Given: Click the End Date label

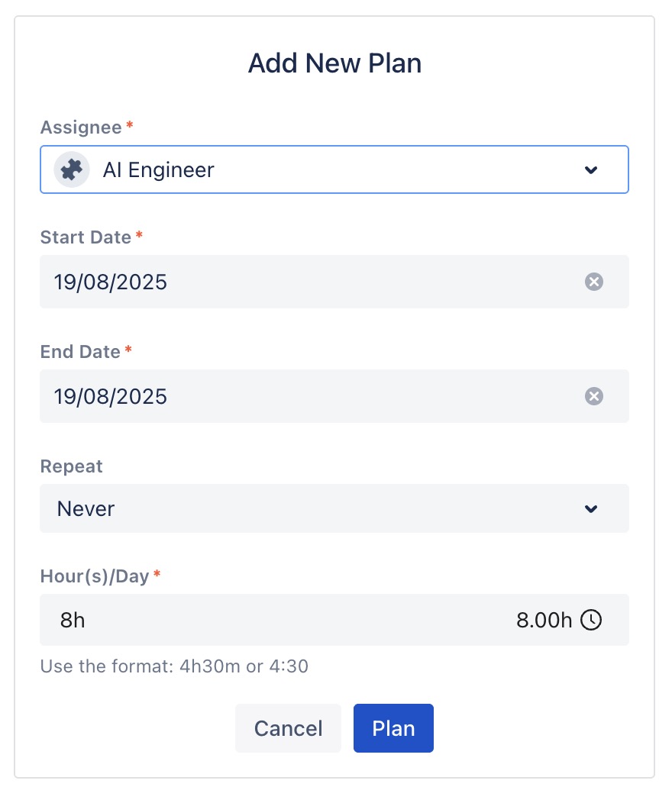Looking at the screenshot, I should pyautogui.click(x=80, y=352).
